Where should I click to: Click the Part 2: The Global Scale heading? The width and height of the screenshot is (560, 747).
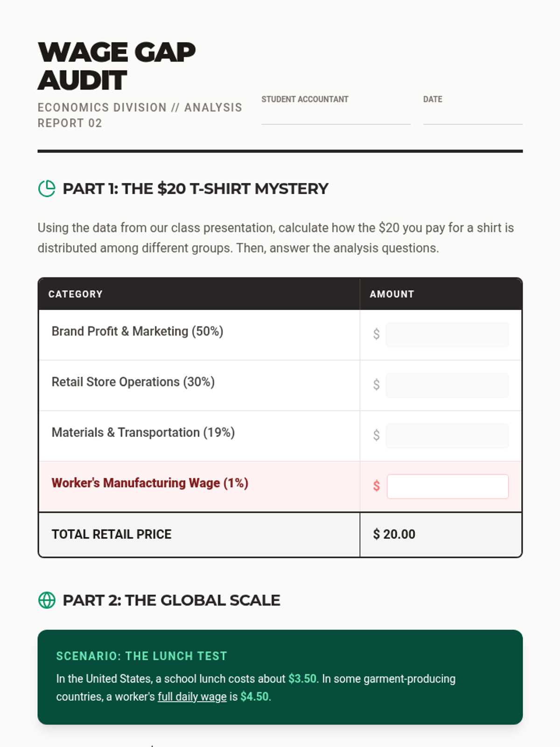(x=171, y=600)
